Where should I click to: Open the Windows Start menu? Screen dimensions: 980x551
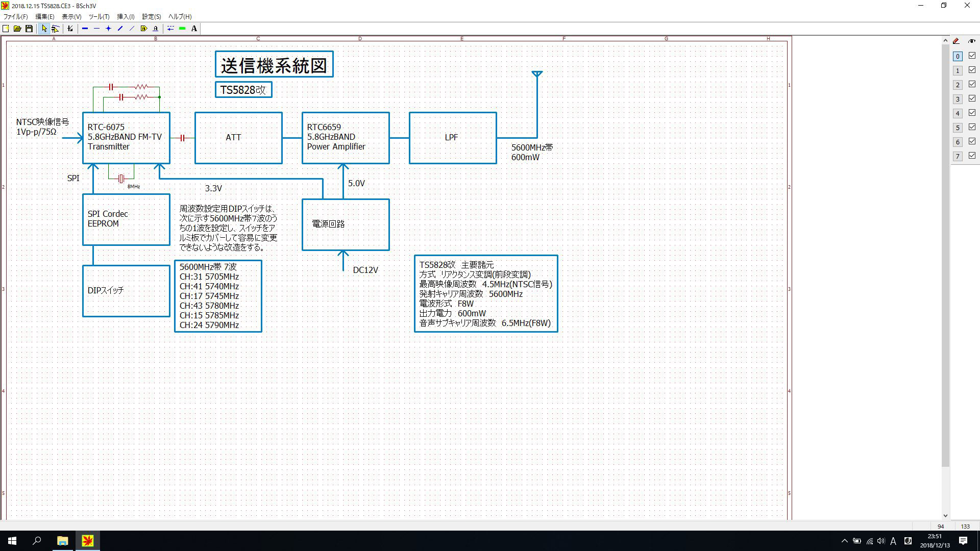click(12, 541)
